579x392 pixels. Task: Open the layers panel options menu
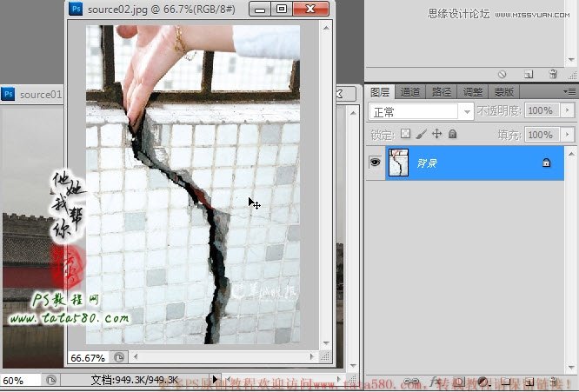tap(569, 91)
